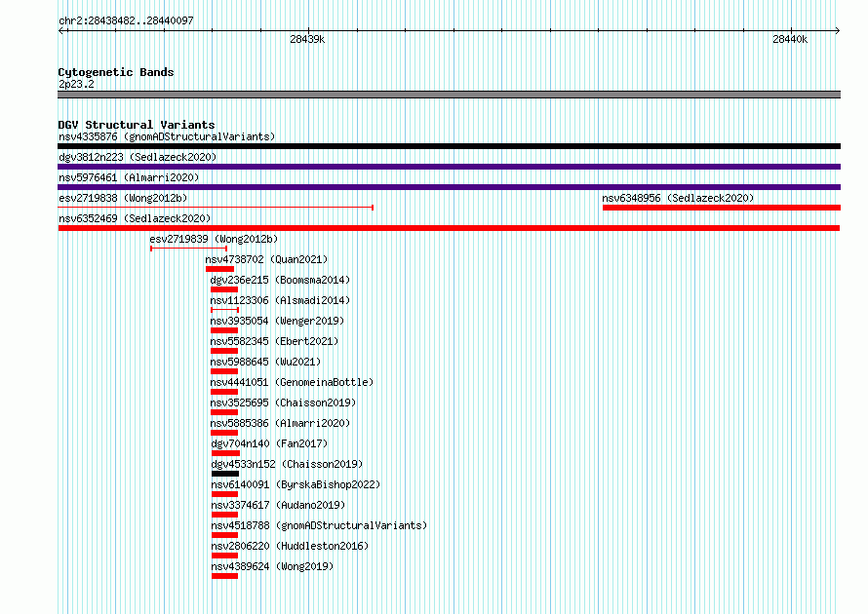Click the thin red esv2719838 line
Image resolution: width=868 pixels, height=614 pixels.
(216, 208)
